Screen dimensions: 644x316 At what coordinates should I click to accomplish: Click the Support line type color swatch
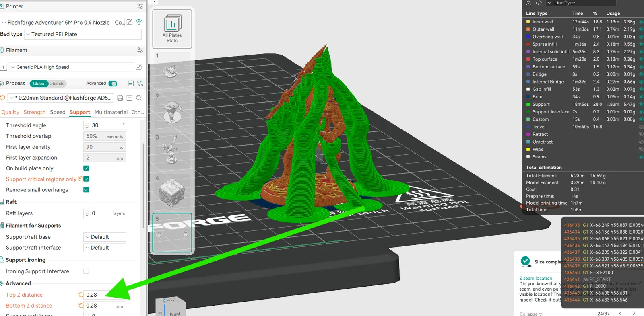[528, 104]
